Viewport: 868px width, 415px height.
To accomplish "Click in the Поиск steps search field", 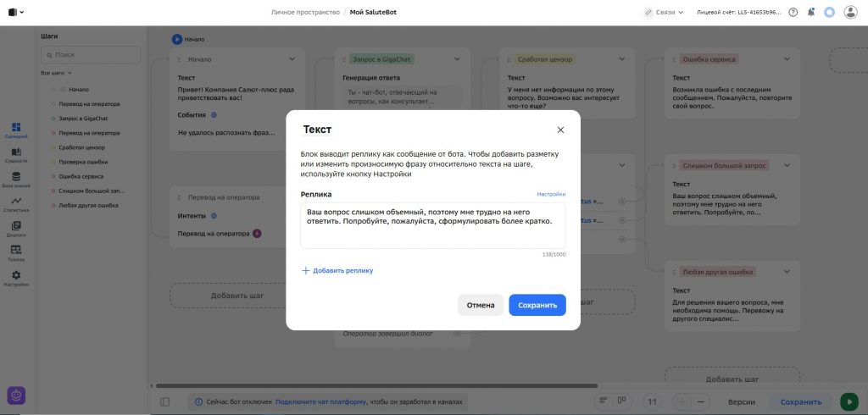I will coord(91,55).
